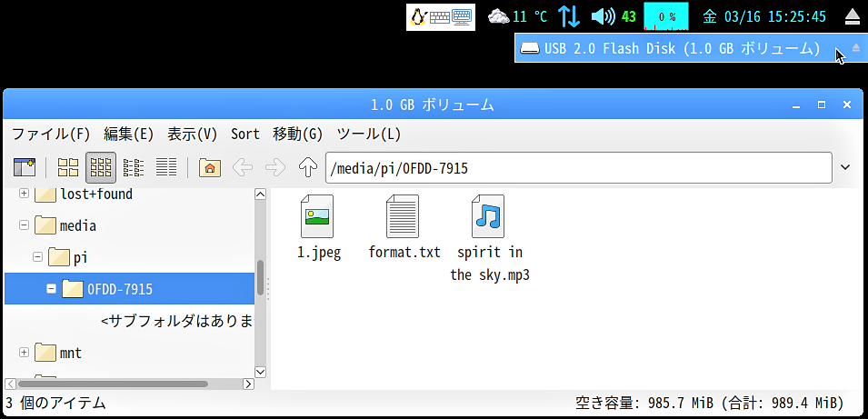The width and height of the screenshot is (868, 419).
Task: Open the 移動(G) menu
Action: 298,134
